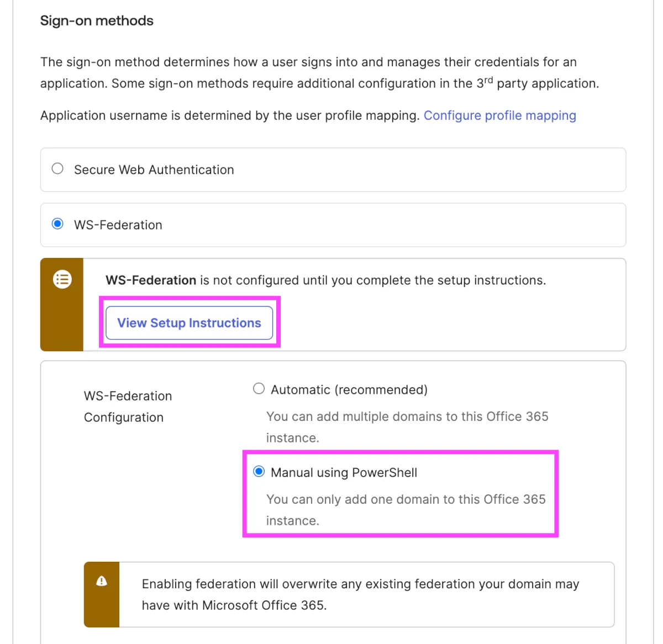Click the Sign-on methods heading
Image resolution: width=663 pixels, height=644 pixels.
(97, 21)
